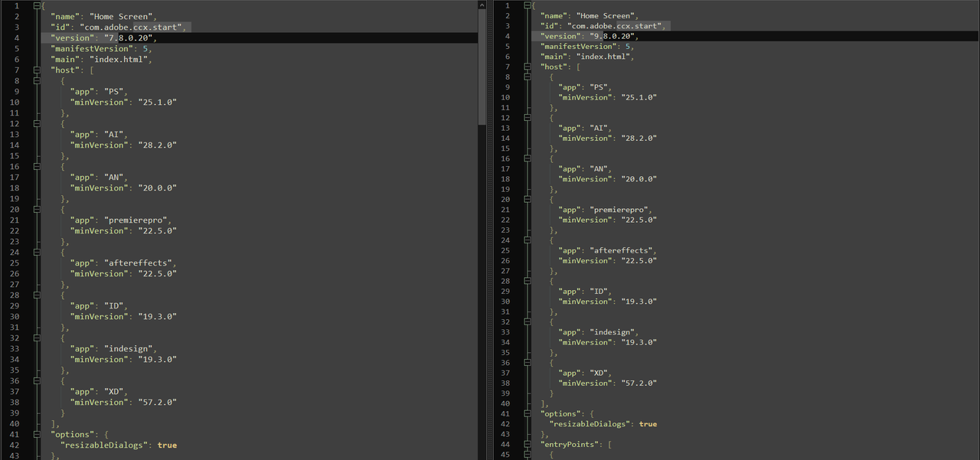Click "25.1.0" minVersion in left pane
This screenshot has height=460, width=980.
pyautogui.click(x=158, y=103)
